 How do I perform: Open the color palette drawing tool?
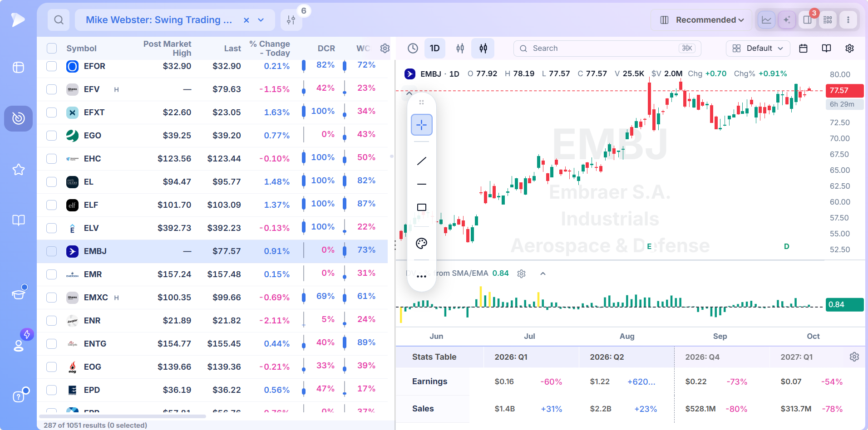(422, 244)
